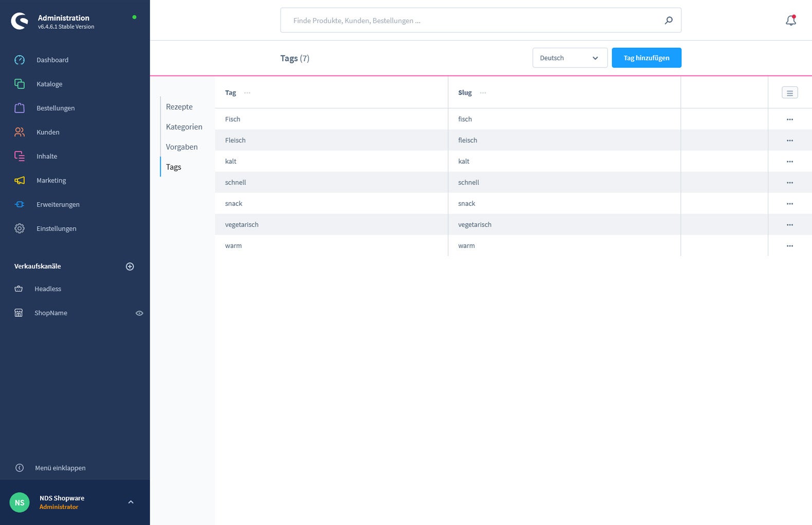Click the Erweiterungen plug icon
The height and width of the screenshot is (525, 812).
(x=20, y=204)
